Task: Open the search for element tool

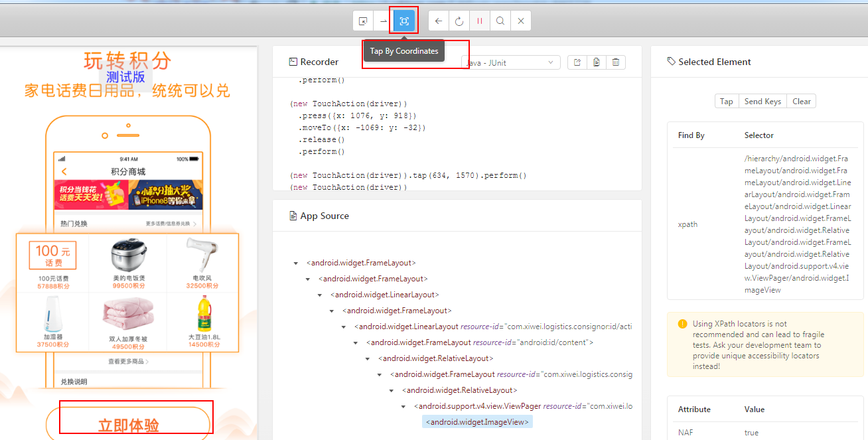Action: coord(500,21)
